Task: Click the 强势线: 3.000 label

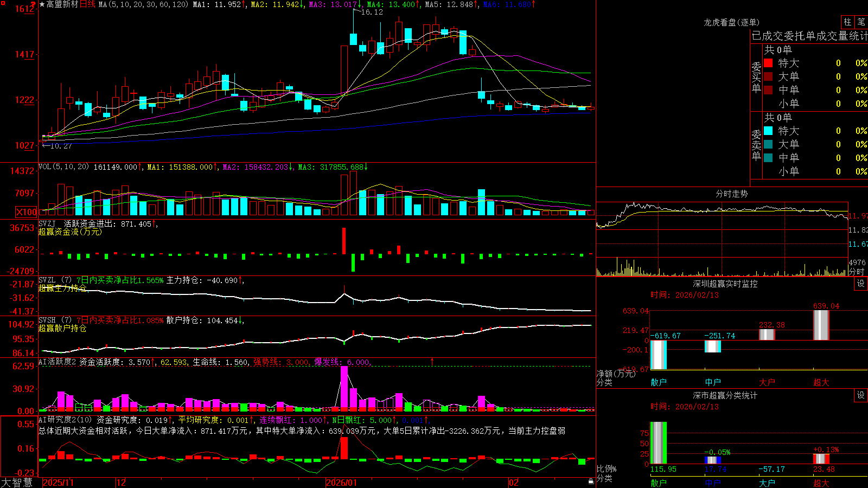Action: click(x=281, y=362)
